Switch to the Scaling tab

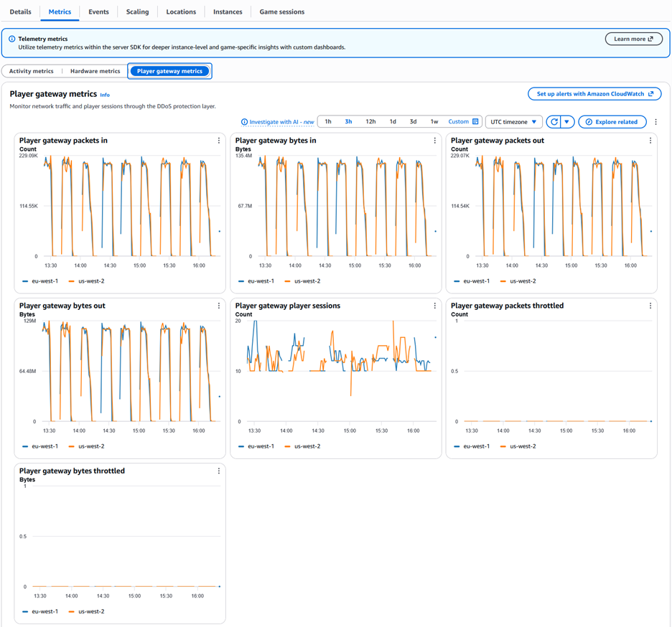[138, 12]
